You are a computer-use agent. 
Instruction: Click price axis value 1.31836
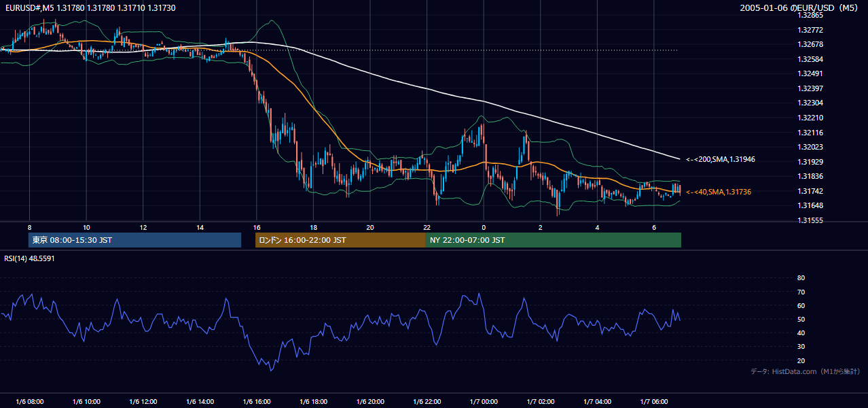pos(810,177)
